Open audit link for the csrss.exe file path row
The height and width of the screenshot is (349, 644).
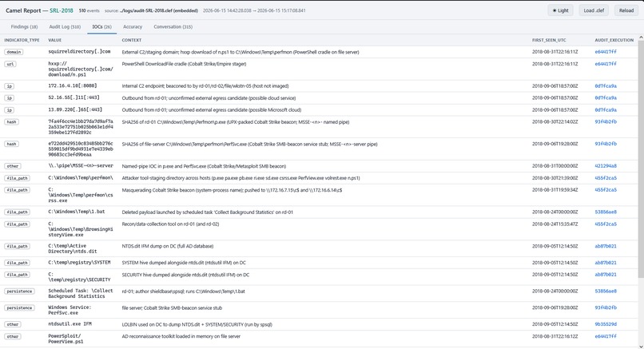point(606,190)
